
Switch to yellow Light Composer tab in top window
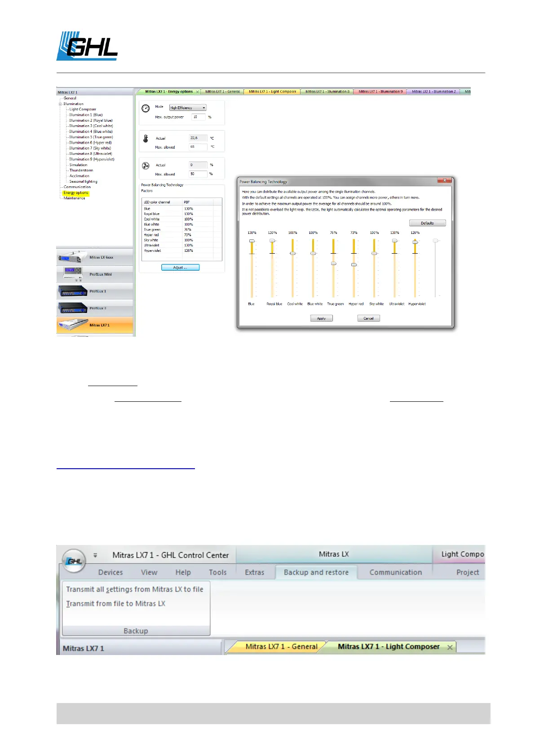tap(272, 92)
